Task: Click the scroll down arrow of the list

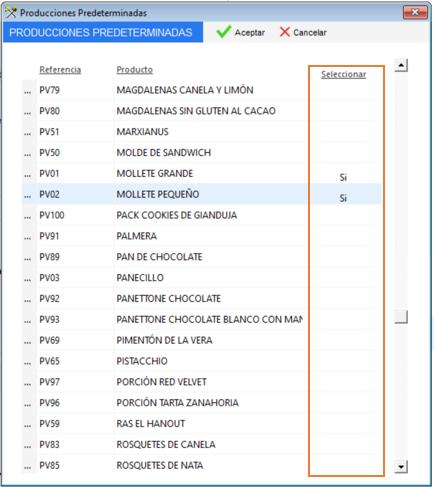Action: pyautogui.click(x=401, y=467)
